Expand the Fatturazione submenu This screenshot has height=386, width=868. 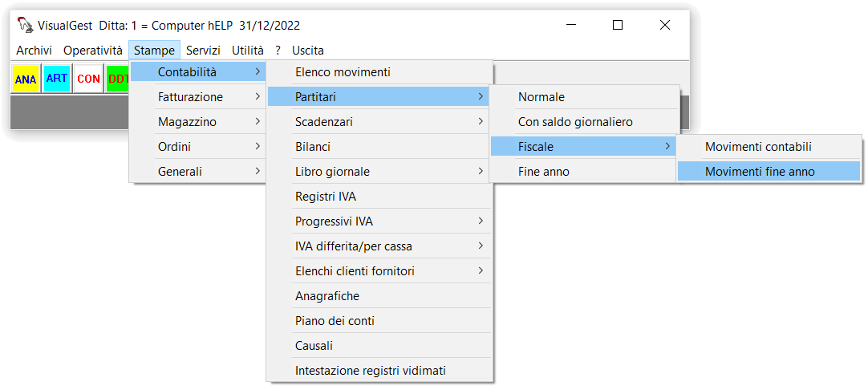coord(197,97)
